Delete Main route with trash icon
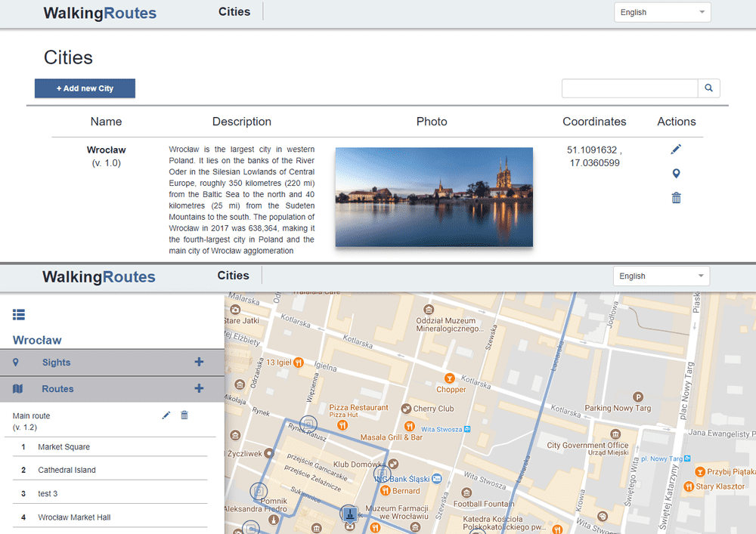Viewport: 756px width, 534px height. pyautogui.click(x=184, y=415)
